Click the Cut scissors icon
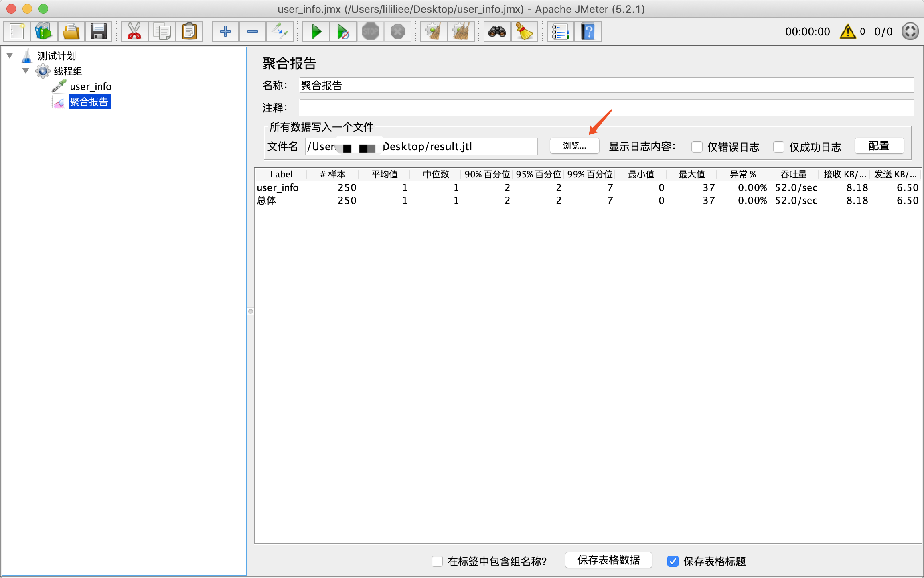The width and height of the screenshot is (924, 578). tap(134, 31)
